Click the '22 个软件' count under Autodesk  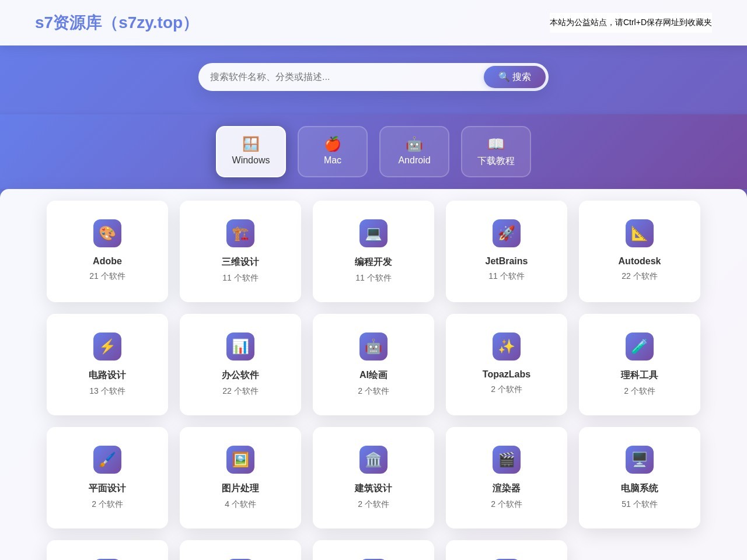(640, 276)
